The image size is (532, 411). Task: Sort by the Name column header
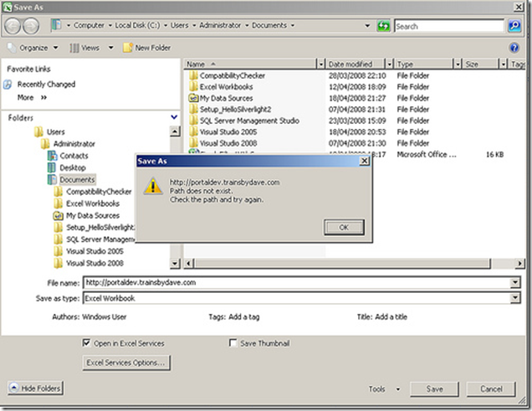click(250, 64)
